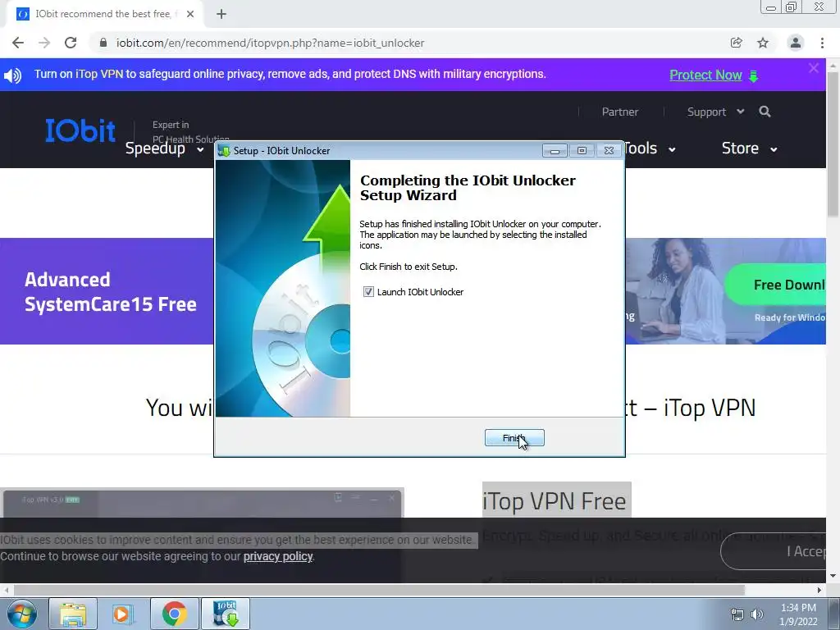Click the speaker icon in promo banner
Viewport: 840px width, 630px height.
click(x=13, y=75)
